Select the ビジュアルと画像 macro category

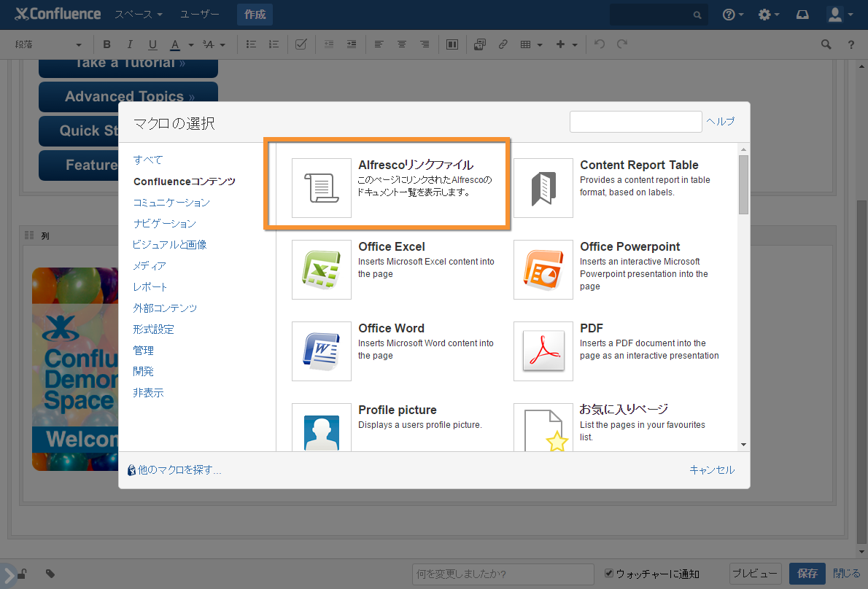(x=170, y=244)
